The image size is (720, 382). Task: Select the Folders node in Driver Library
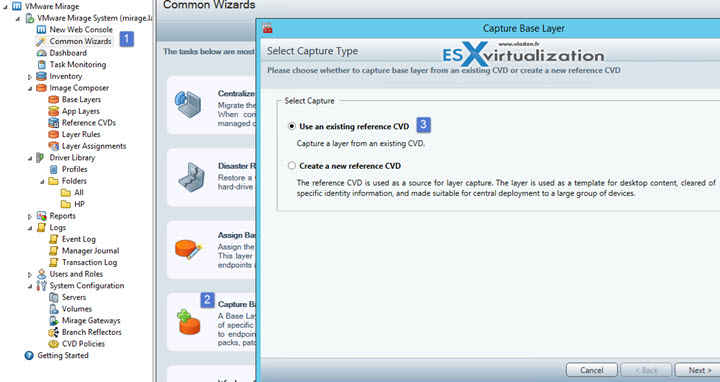click(74, 181)
